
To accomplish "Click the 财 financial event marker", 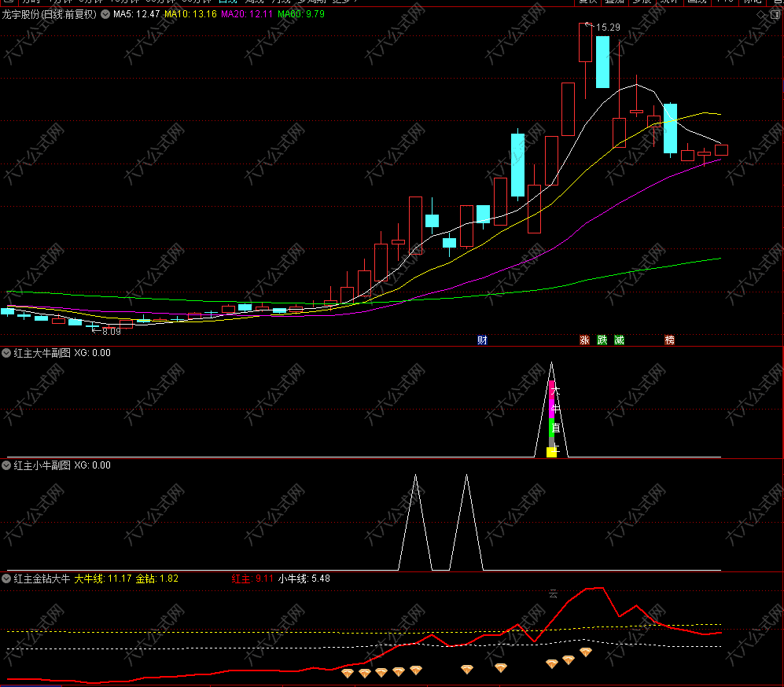I will click(482, 340).
